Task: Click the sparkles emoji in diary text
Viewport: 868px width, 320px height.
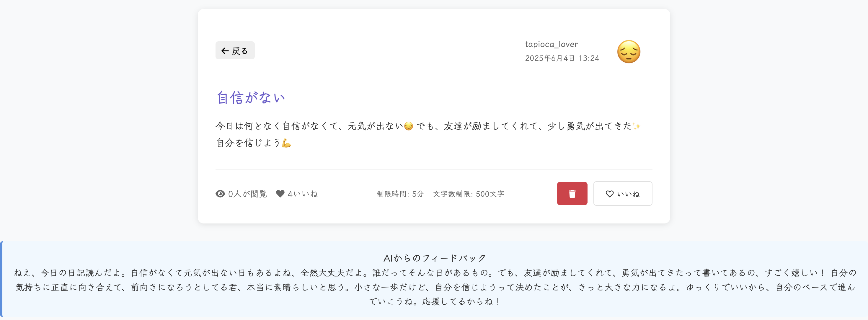Action: [636, 126]
